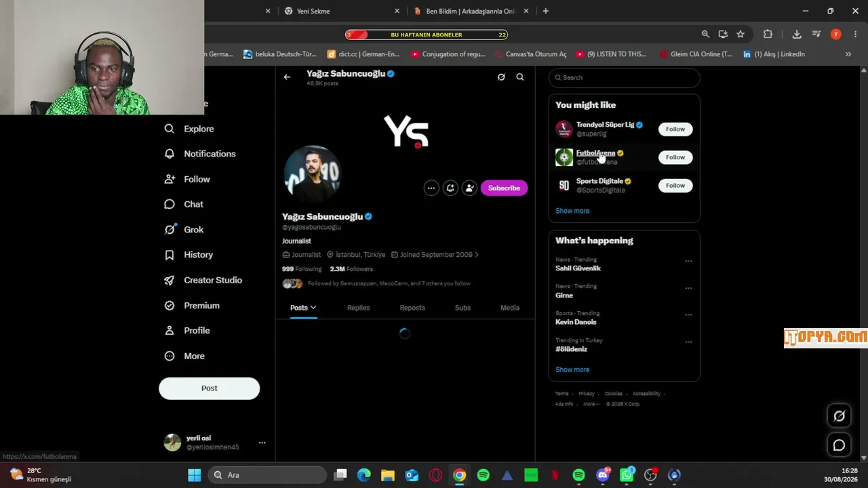The image size is (868, 488).
Task: Click the white Post button
Action: coord(209,388)
